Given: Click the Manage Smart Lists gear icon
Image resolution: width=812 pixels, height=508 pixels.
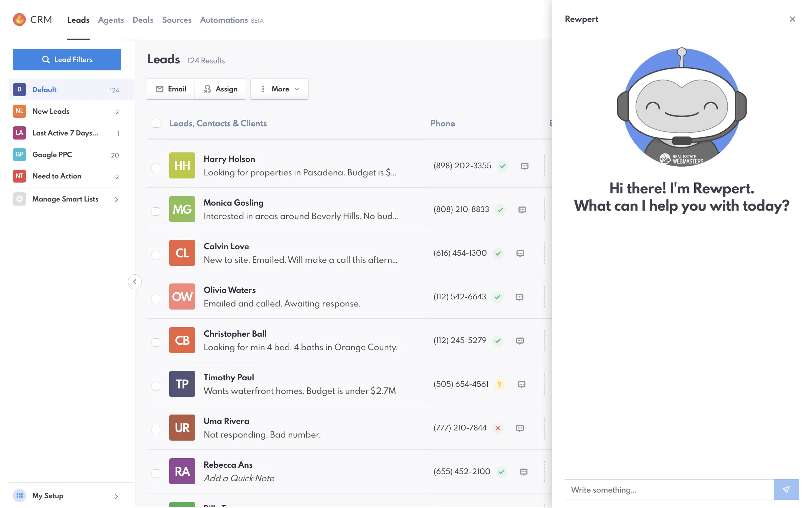Looking at the screenshot, I should pos(19,199).
